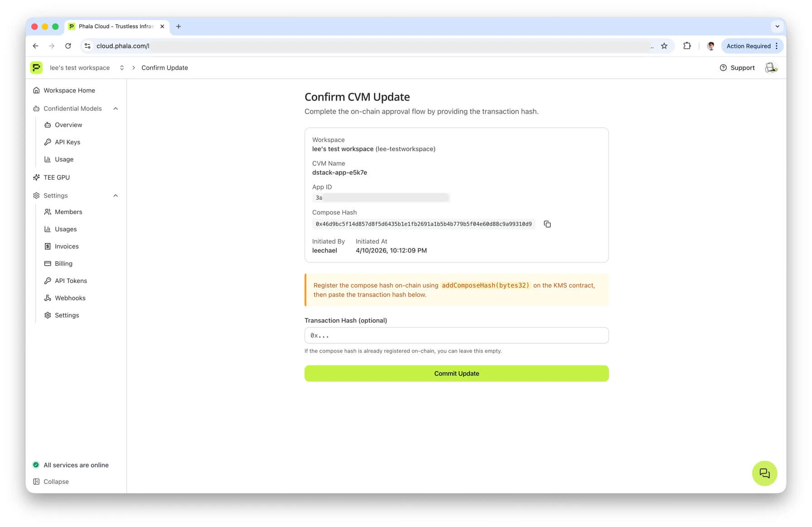Click the Confirm Update breadcrumb item

tap(164, 68)
